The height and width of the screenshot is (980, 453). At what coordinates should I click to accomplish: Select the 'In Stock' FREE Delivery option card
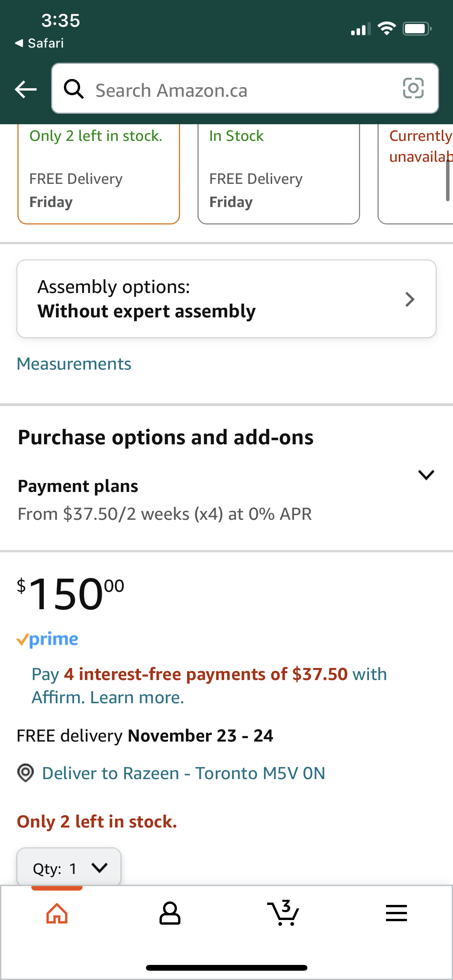tap(279, 174)
